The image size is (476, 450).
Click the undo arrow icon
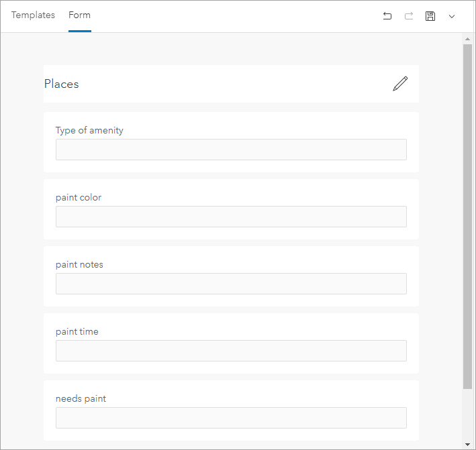click(387, 16)
